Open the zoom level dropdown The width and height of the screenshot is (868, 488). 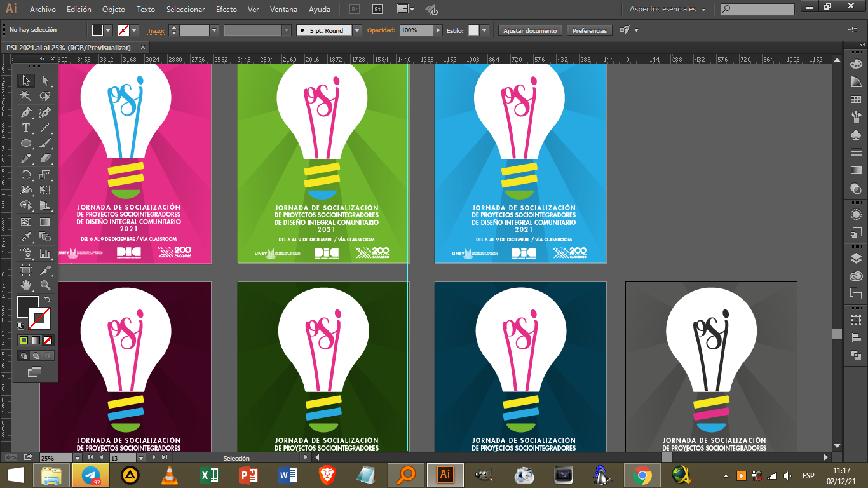click(78, 457)
